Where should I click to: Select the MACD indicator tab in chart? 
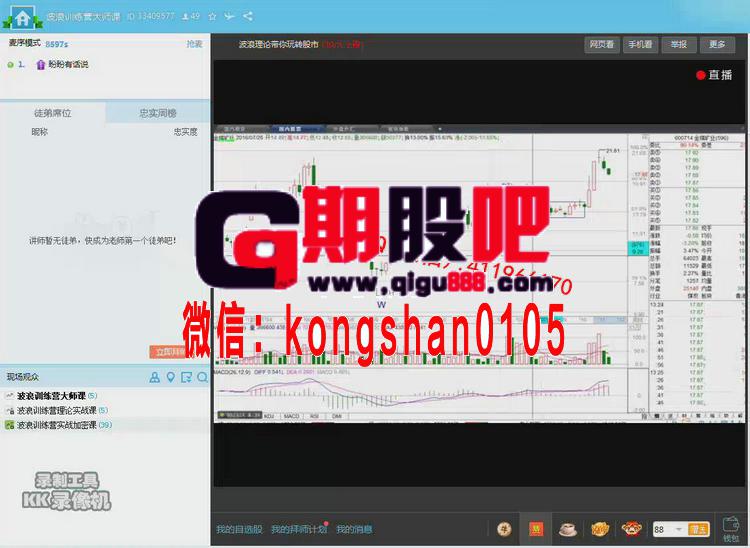pyautogui.click(x=291, y=416)
